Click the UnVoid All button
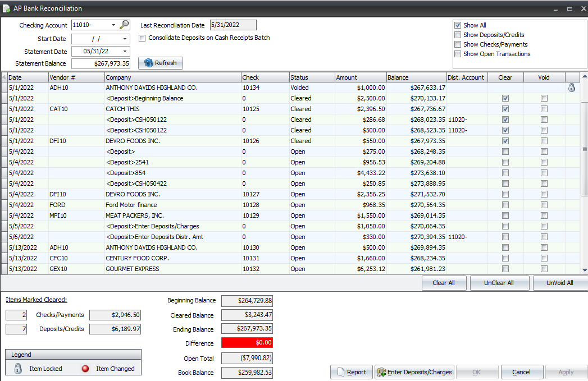 tap(559, 283)
